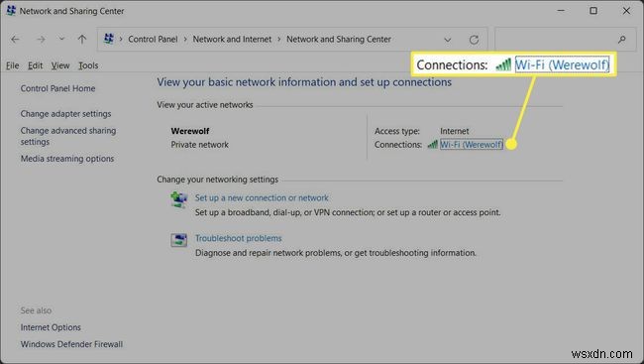Open the Wi-Fi (Werewolf) connection link
Viewport: 644px width, 364px height.
[472, 145]
